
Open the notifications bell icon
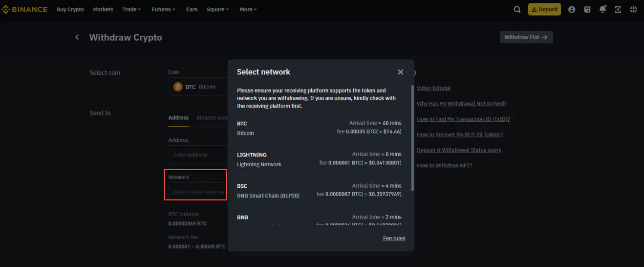[602, 9]
